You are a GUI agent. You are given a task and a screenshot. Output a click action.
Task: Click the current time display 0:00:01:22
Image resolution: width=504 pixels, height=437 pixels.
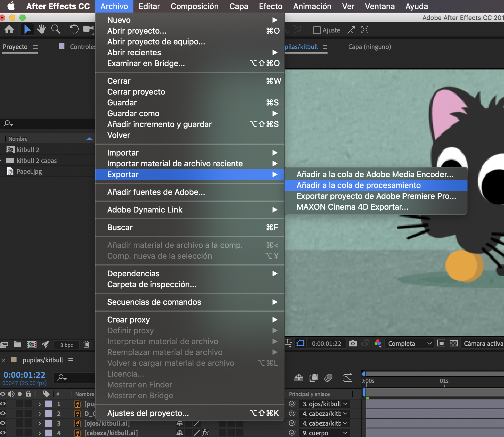[24, 375]
